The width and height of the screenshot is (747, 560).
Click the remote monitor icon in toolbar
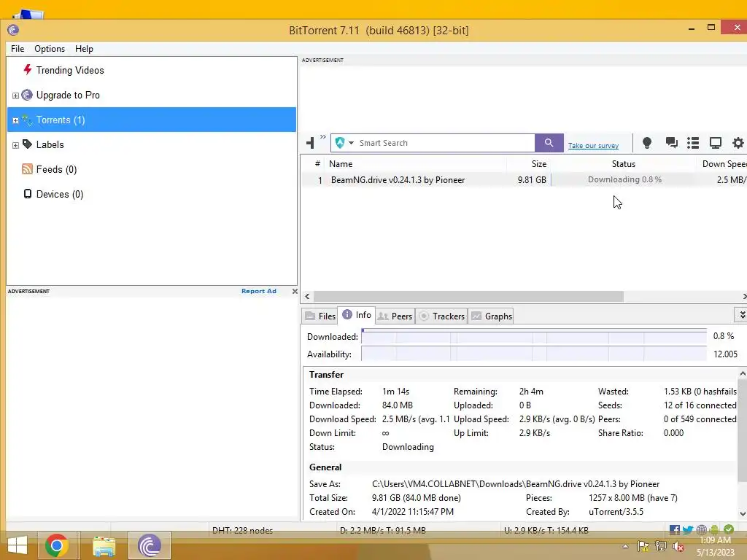point(715,143)
